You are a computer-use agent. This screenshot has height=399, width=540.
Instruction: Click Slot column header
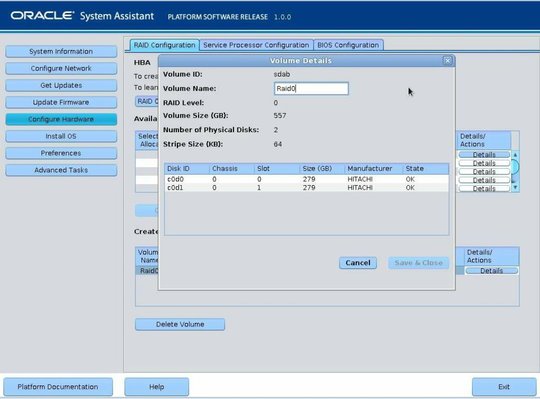277,169
